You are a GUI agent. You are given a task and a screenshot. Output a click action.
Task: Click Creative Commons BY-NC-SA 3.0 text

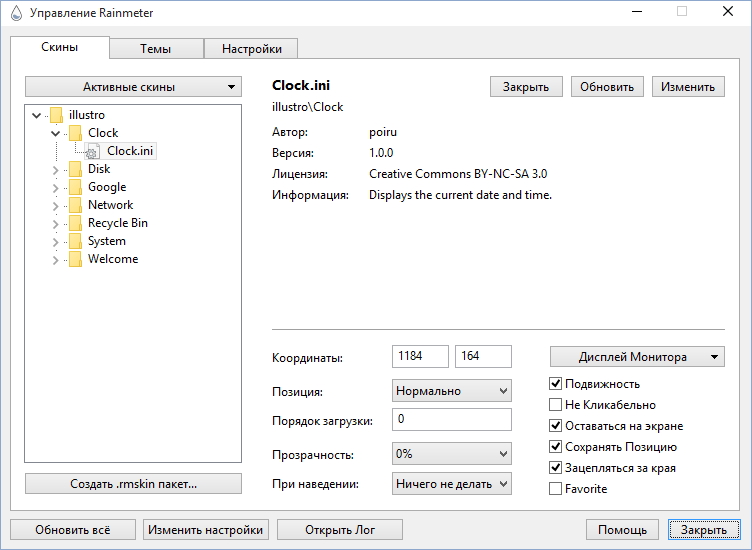458,174
